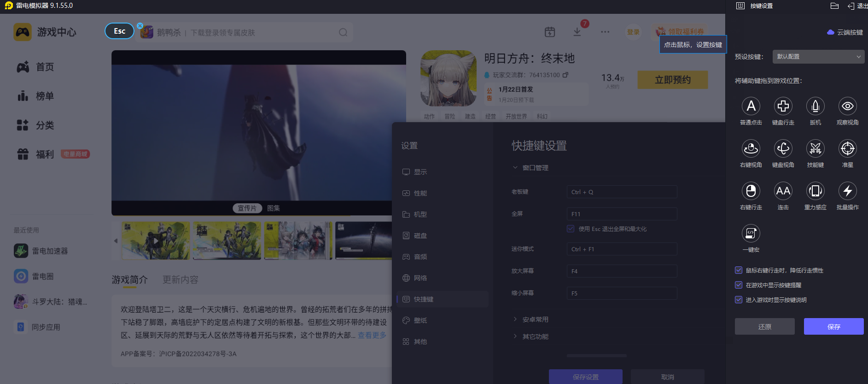This screenshot has height=384, width=868.
Task: Open the 其他 settings tab
Action: (x=443, y=342)
